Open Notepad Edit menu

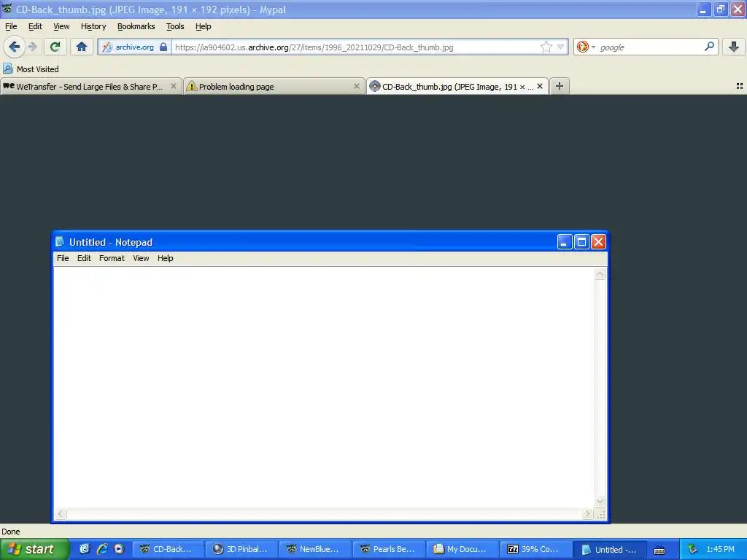[84, 258]
